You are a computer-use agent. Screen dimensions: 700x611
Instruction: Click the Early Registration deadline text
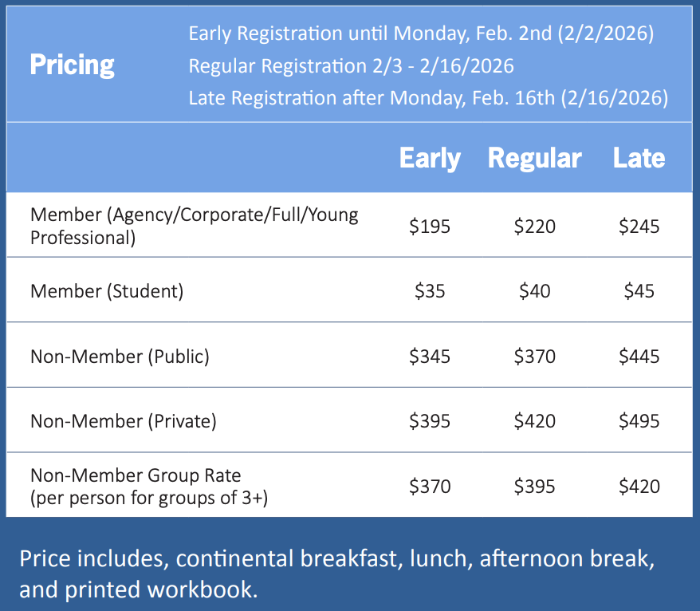tap(421, 34)
